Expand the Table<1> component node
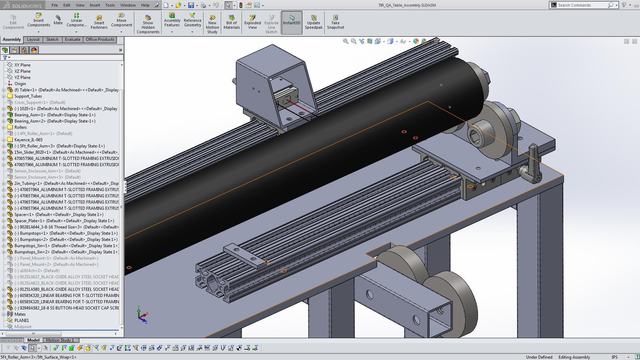Screen dimensions: 640x360 tap(4, 90)
